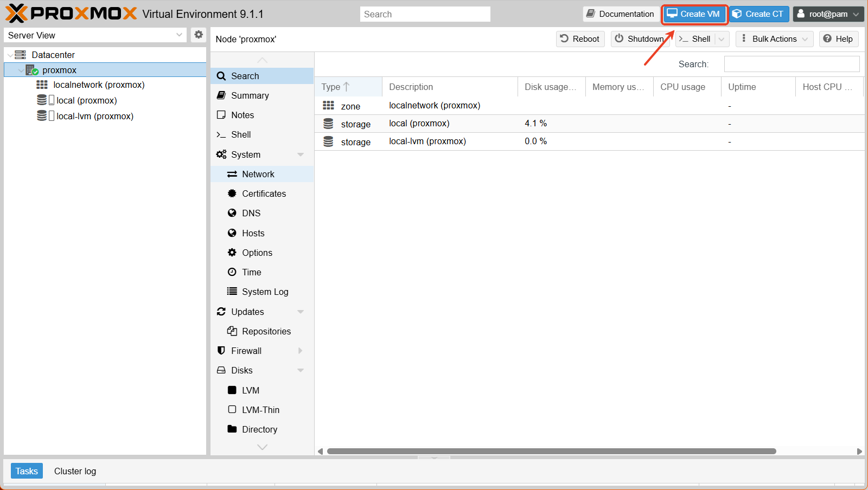Open the Help button
This screenshot has width=868, height=490.
click(838, 39)
